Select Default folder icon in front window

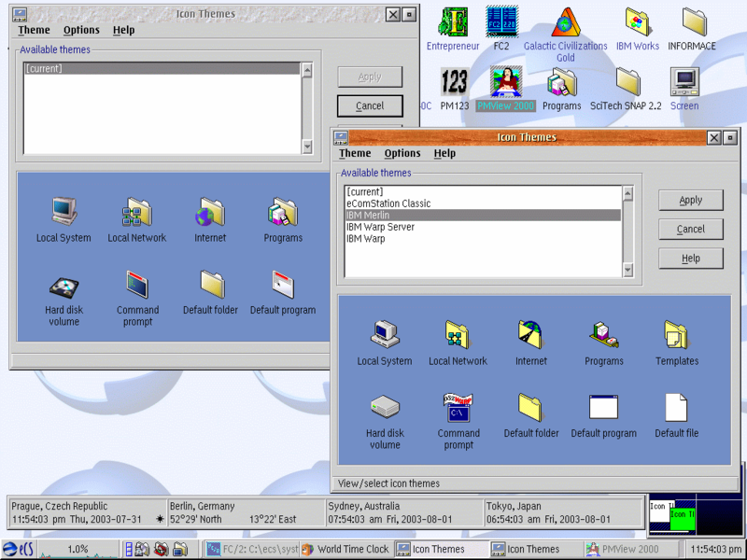(530, 407)
